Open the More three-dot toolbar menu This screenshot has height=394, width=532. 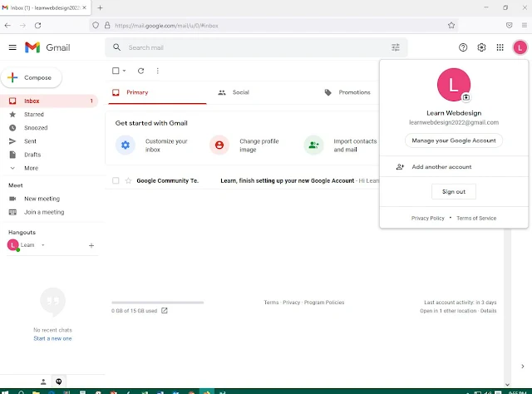click(157, 71)
